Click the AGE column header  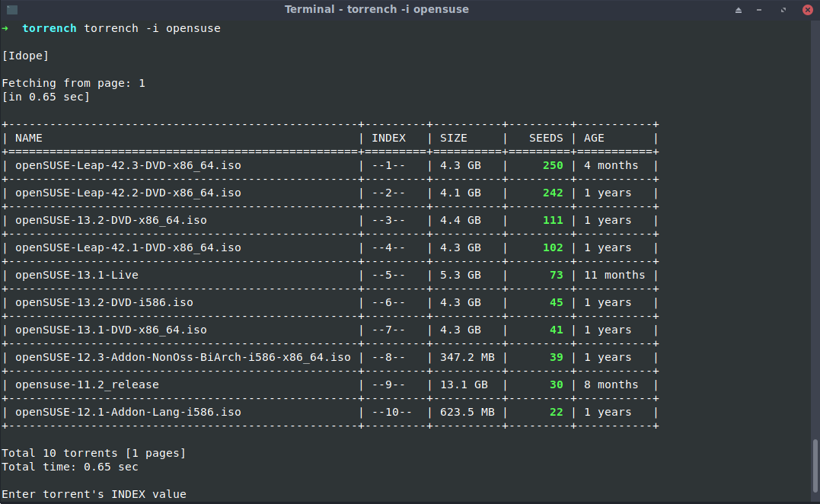pyautogui.click(x=594, y=138)
